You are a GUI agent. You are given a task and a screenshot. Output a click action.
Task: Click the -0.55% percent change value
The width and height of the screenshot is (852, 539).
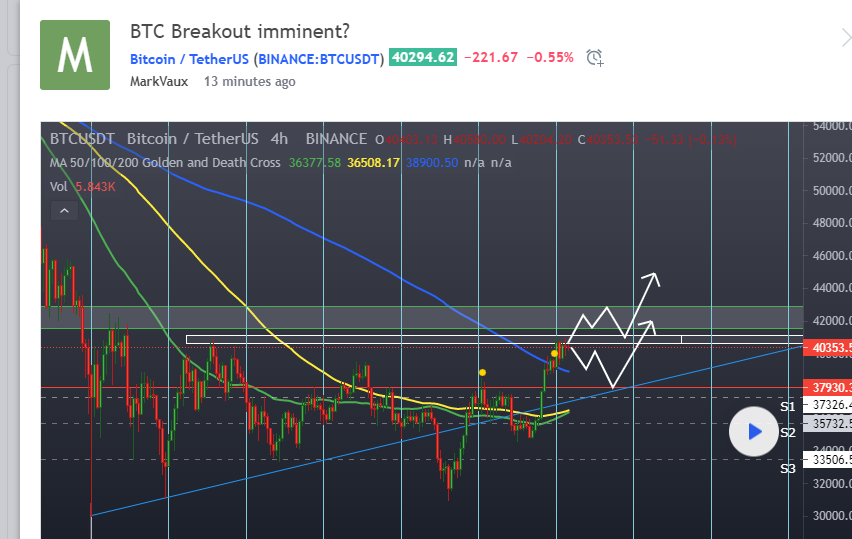tap(550, 58)
